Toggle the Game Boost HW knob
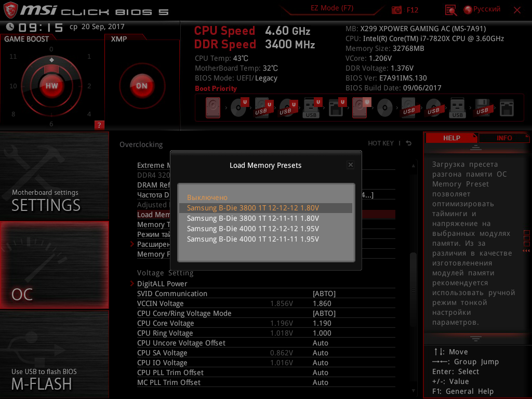 [x=51, y=86]
